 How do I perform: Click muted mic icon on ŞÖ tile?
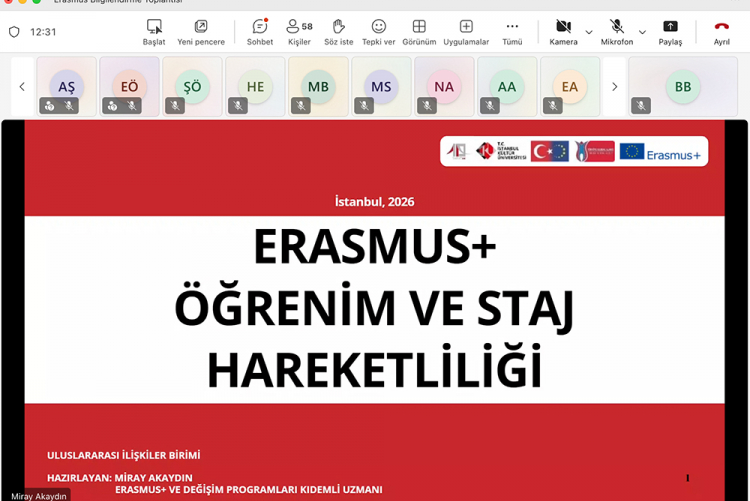175,106
